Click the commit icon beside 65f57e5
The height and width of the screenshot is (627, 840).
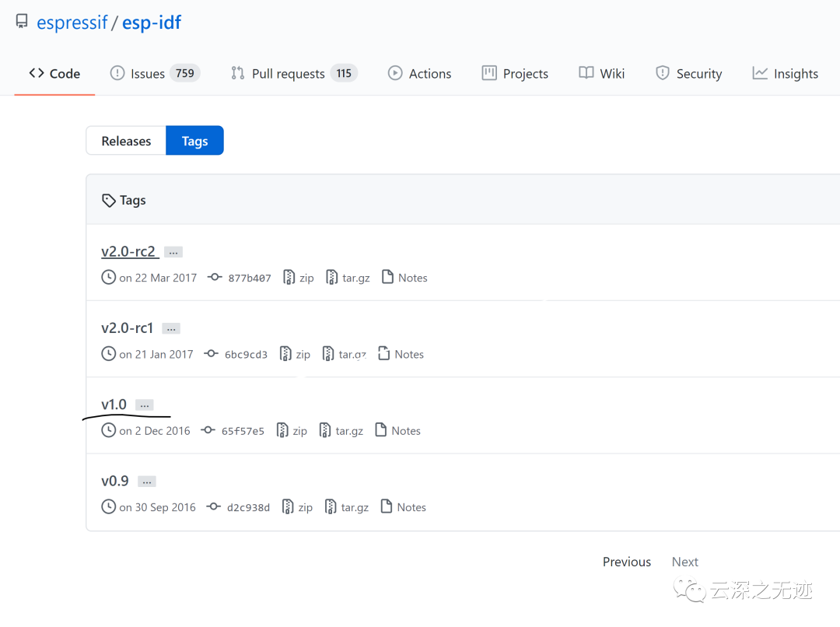pos(208,430)
